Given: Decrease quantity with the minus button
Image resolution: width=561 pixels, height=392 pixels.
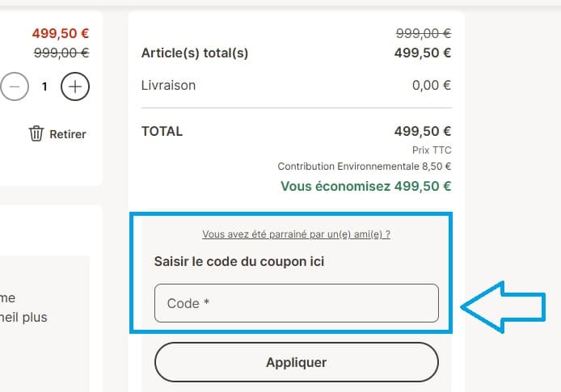Looking at the screenshot, I should (x=13, y=86).
